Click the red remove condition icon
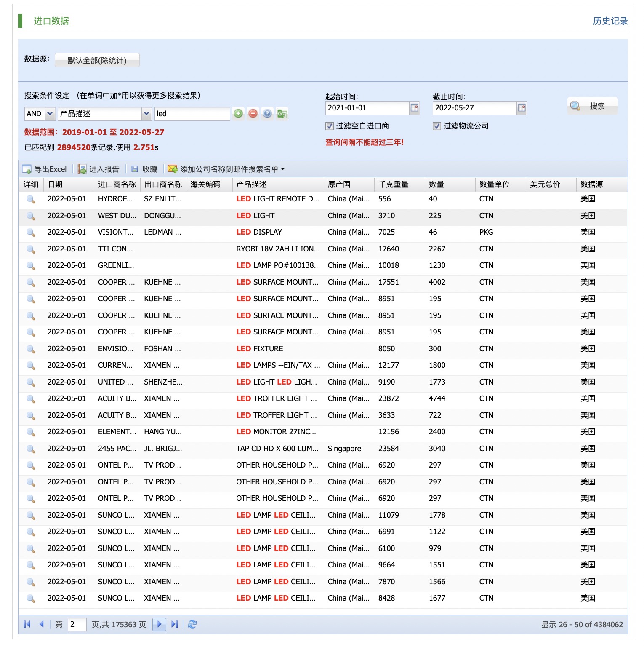The width and height of the screenshot is (644, 647). [253, 114]
